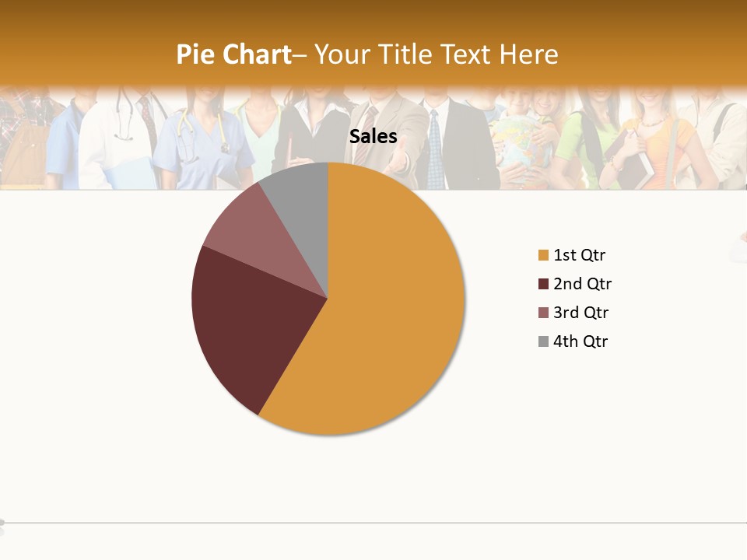Click the "2nd Qtr" legend label
Image resolution: width=747 pixels, height=560 pixels.
point(582,284)
